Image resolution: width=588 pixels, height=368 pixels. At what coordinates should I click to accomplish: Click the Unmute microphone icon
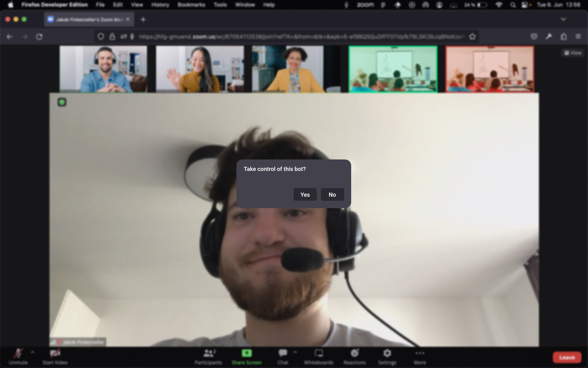18,353
